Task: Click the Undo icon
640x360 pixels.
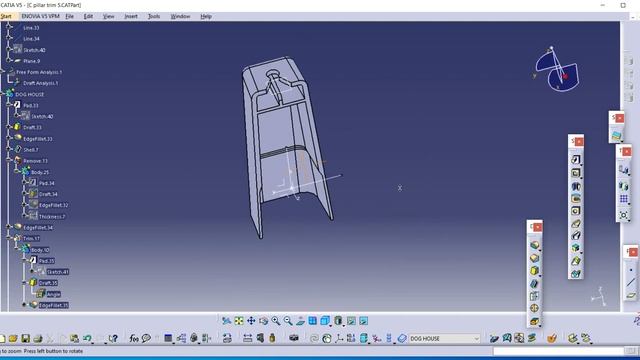Action: pos(87,338)
